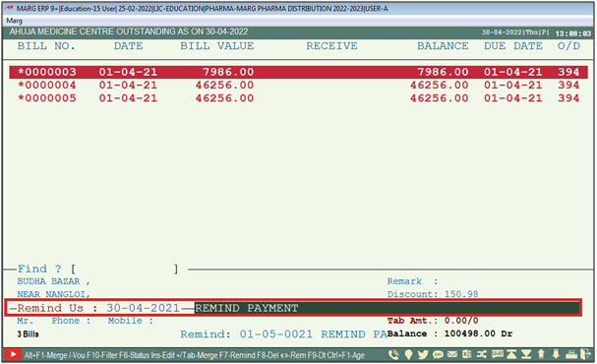The height and width of the screenshot is (364, 597).
Task: Click inside the Find search field
Action: point(125,270)
